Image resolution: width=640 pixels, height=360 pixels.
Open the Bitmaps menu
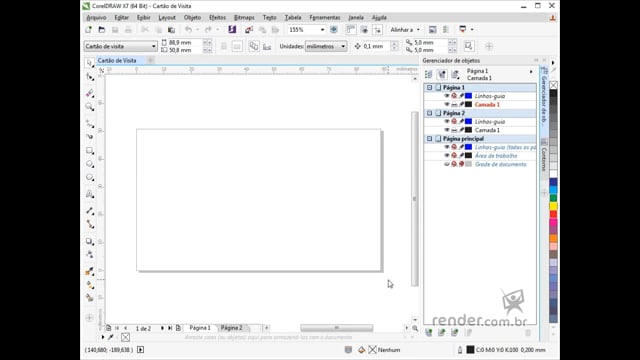coord(244,18)
